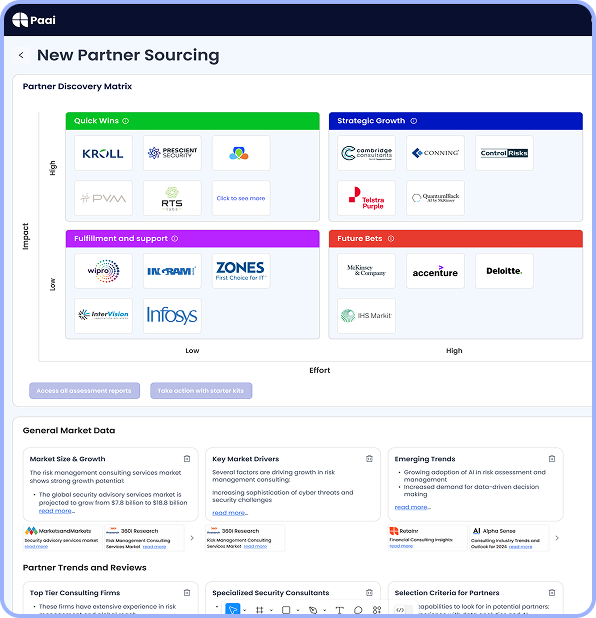Copy the Emerging Trends card
Screen dimensions: 596x618
[x=552, y=459]
